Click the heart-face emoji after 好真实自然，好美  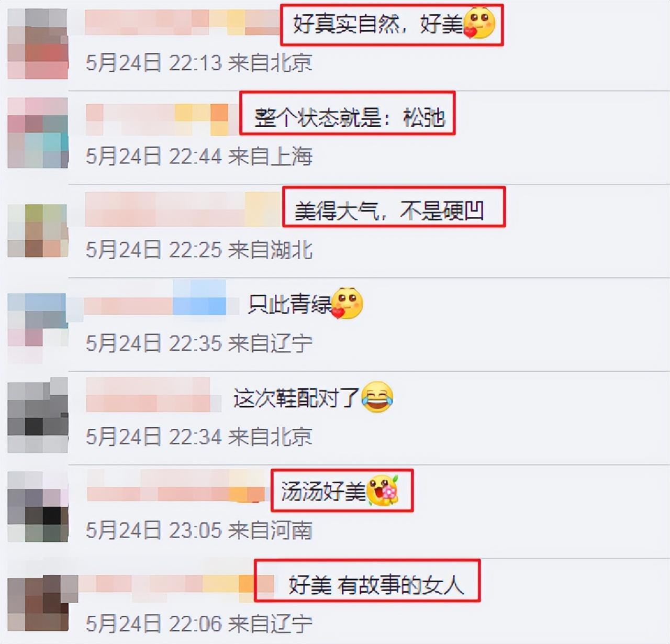479,24
